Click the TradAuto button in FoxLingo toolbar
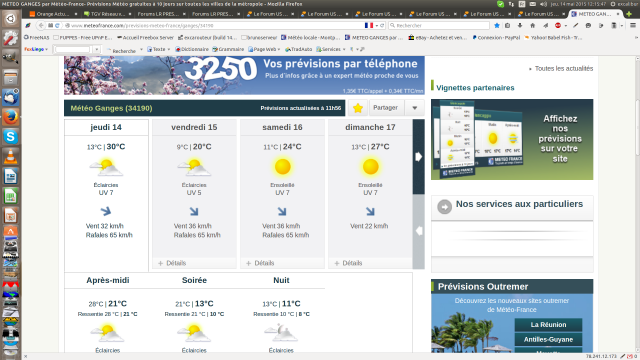Screen dimensions: 640x360 (x=298, y=49)
